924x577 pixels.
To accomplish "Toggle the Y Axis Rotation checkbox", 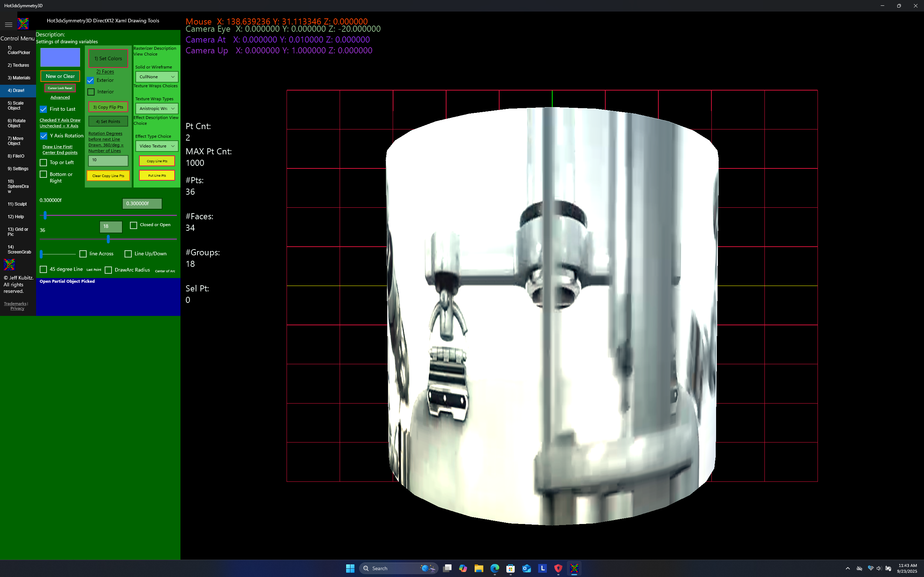I will (44, 136).
